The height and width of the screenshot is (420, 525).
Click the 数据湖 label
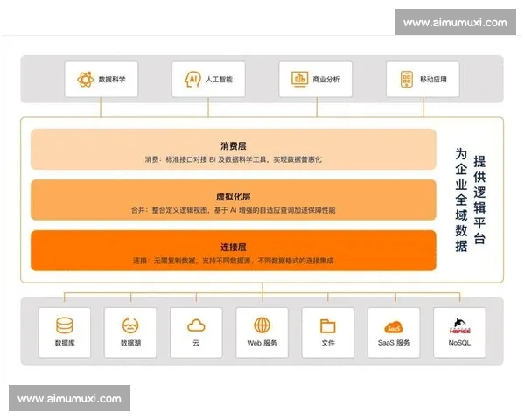tap(130, 343)
